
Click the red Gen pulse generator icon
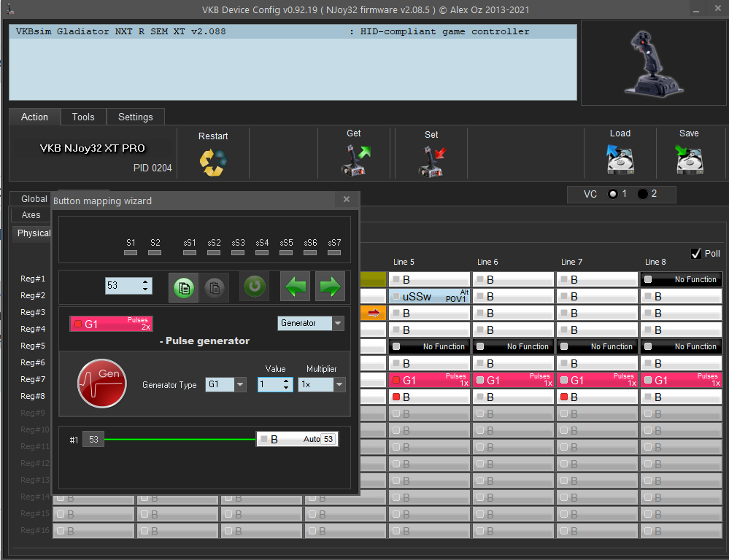[102, 384]
